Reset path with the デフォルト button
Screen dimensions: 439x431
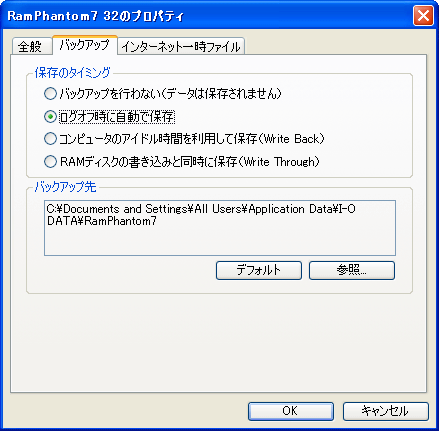[259, 270]
